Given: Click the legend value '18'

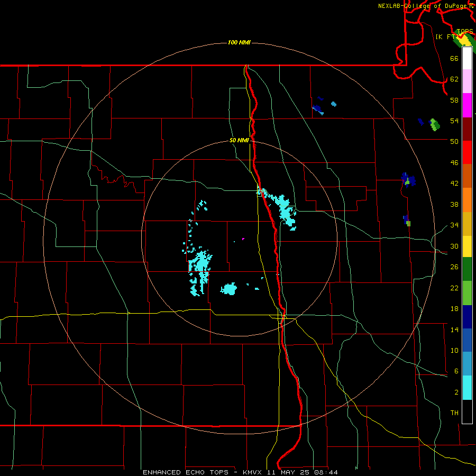Looking at the screenshot, I should tap(454, 309).
